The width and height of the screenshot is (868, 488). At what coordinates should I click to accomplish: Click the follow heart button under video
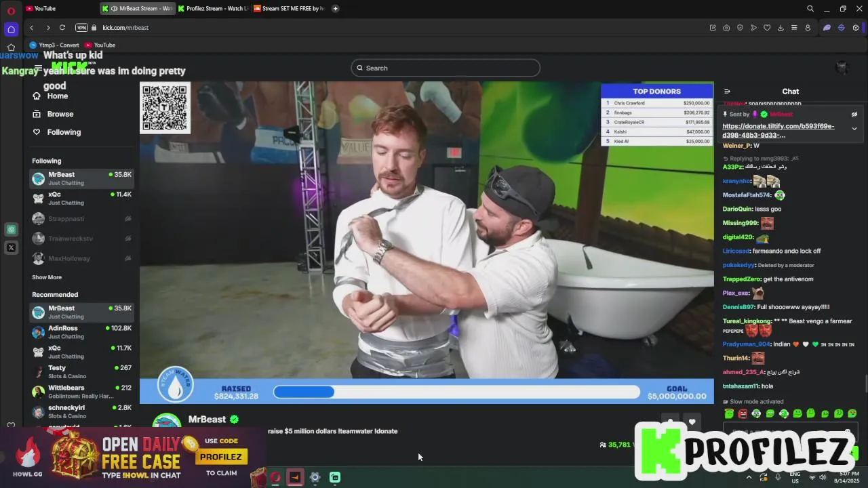point(692,422)
